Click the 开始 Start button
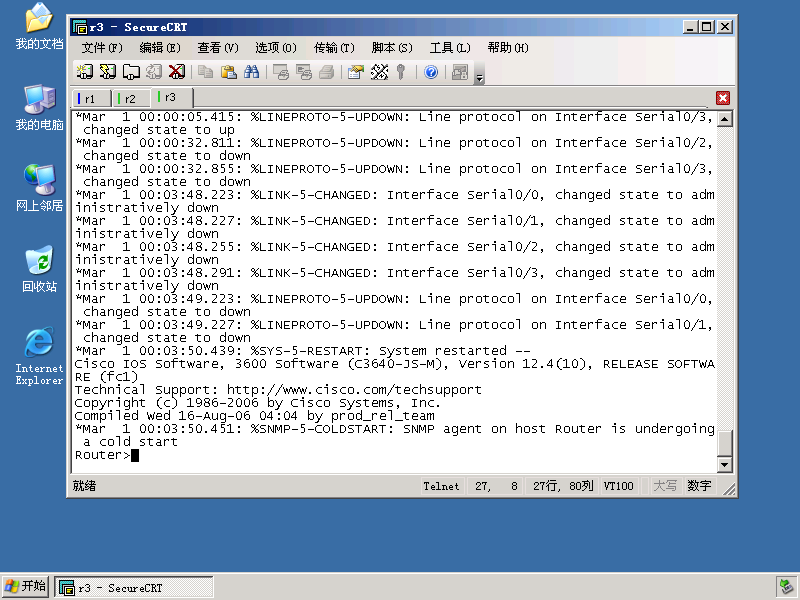 26,586
